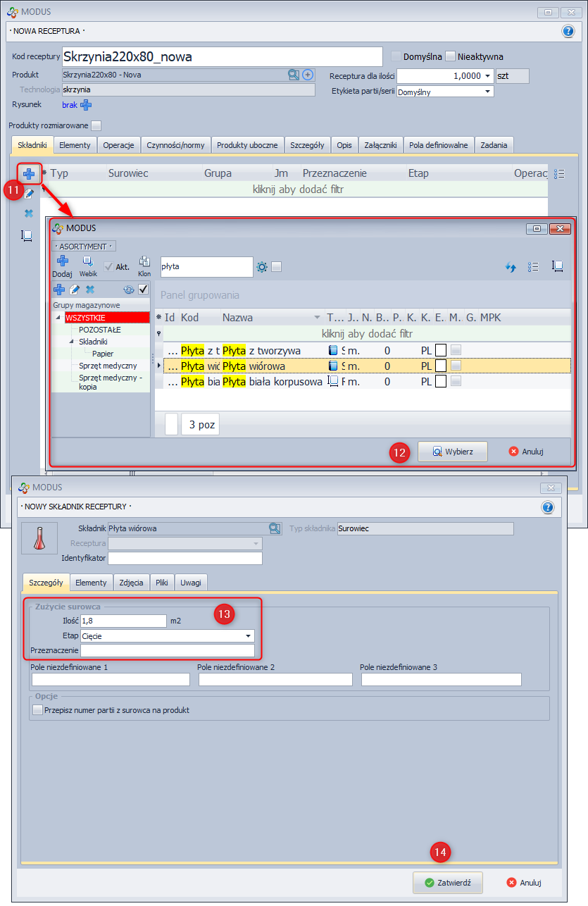Toggle the Domyślna checkbox
Image resolution: width=588 pixels, height=906 pixels.
point(396,56)
